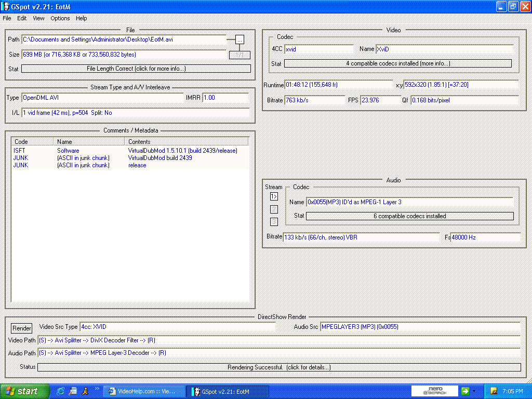Click the Runtime field
This screenshot has width=532, height=399.
[339, 85]
